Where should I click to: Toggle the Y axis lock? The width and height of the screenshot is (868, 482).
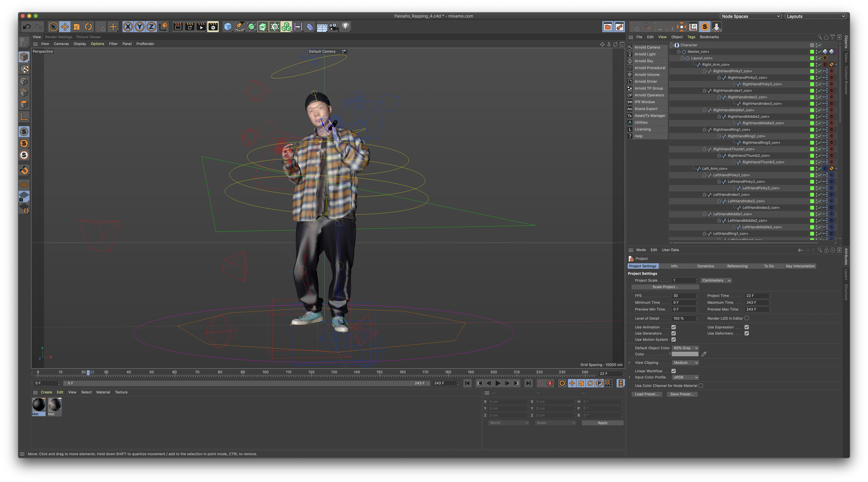tap(140, 27)
